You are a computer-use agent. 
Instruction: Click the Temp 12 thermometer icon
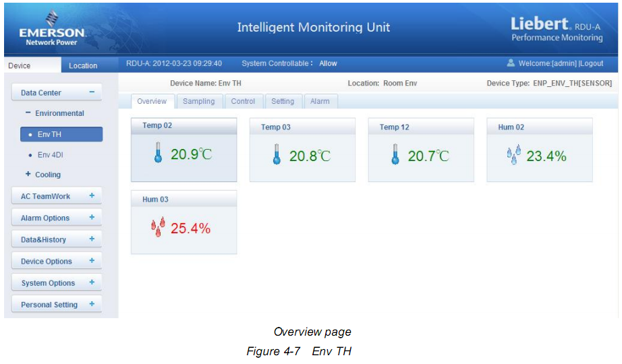tap(395, 155)
